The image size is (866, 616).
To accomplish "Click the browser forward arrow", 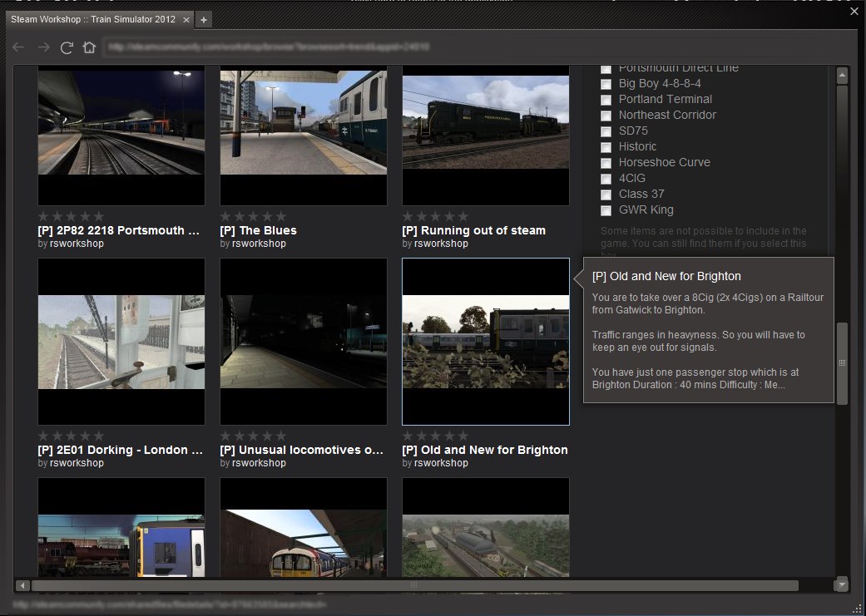I will tap(43, 47).
